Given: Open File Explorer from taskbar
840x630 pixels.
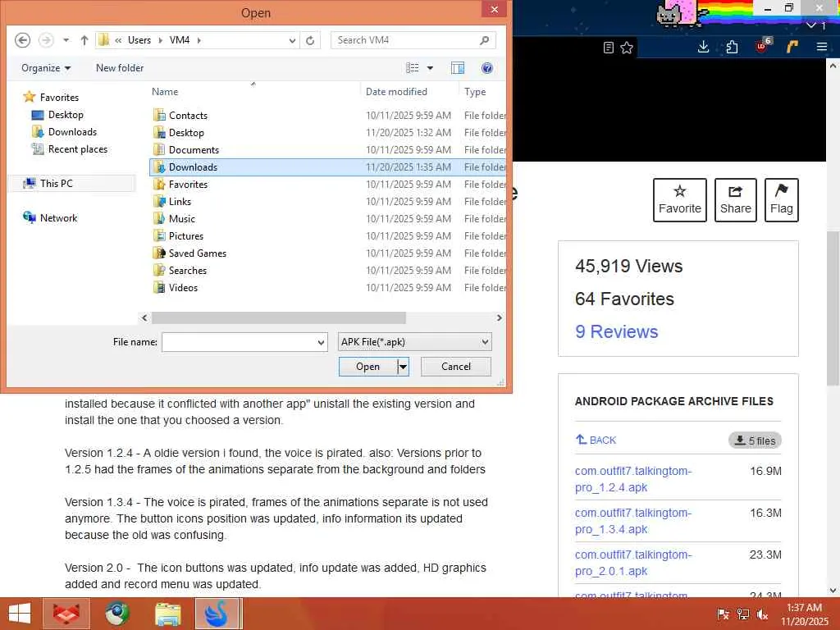Looking at the screenshot, I should click(x=167, y=614).
